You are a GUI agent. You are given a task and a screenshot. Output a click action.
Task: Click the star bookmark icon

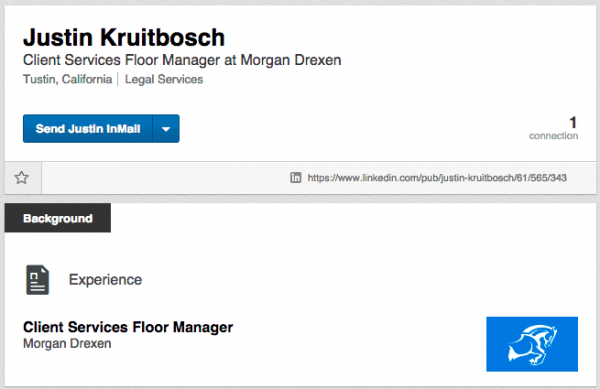(x=22, y=177)
